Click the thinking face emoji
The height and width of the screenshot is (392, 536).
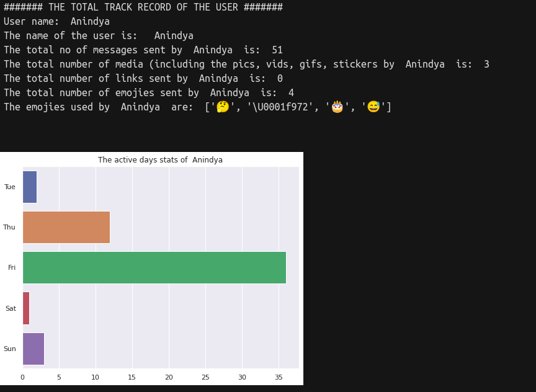[223, 107]
